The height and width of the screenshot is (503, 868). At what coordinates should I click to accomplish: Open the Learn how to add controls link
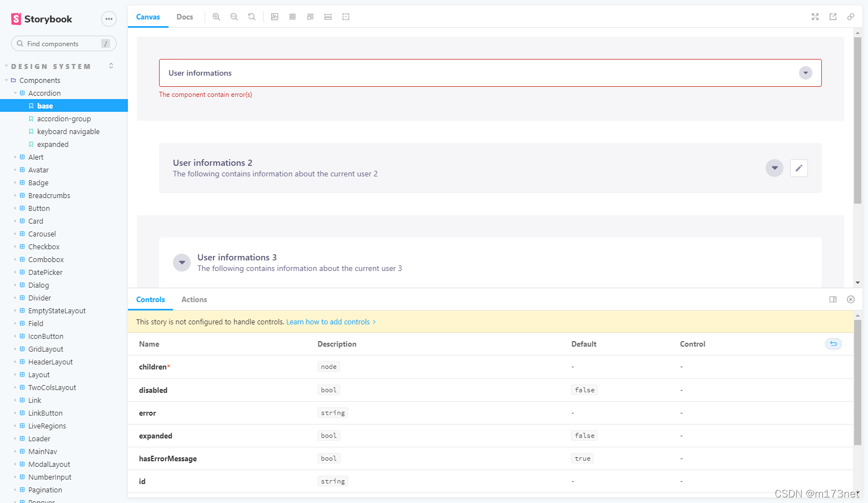tap(328, 322)
